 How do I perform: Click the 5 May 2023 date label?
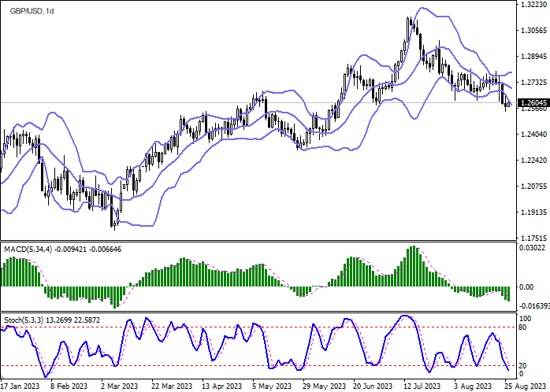tap(270, 386)
